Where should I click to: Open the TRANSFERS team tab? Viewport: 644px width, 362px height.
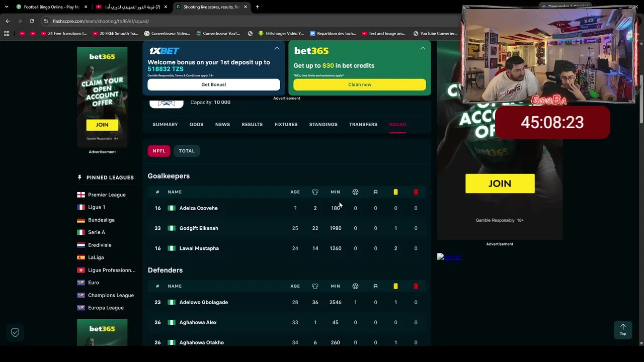[363, 124]
